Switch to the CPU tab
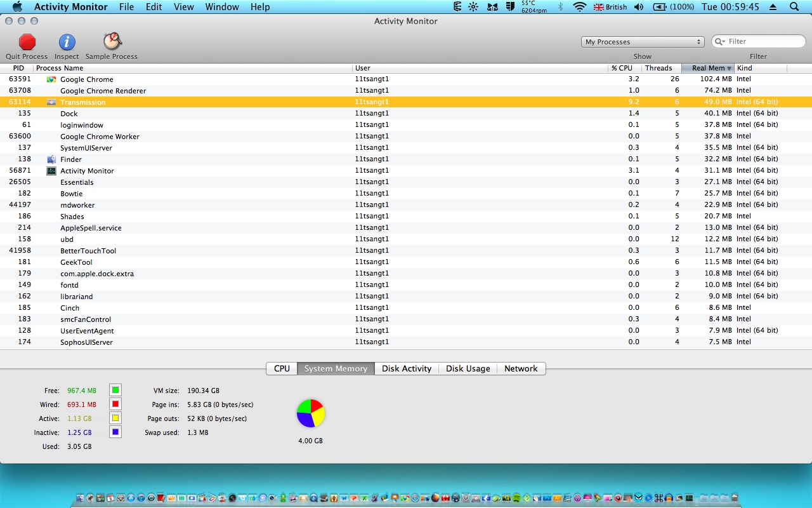This screenshot has width=812, height=508. [x=282, y=368]
